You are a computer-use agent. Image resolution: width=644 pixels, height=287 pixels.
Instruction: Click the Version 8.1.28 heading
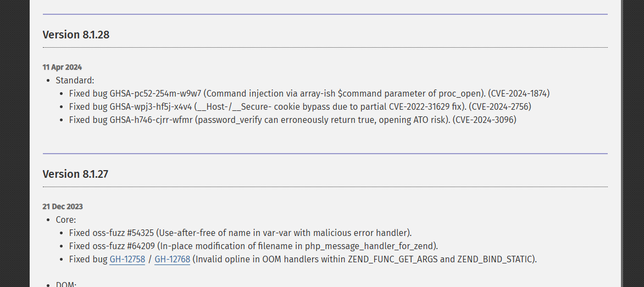[x=76, y=35]
